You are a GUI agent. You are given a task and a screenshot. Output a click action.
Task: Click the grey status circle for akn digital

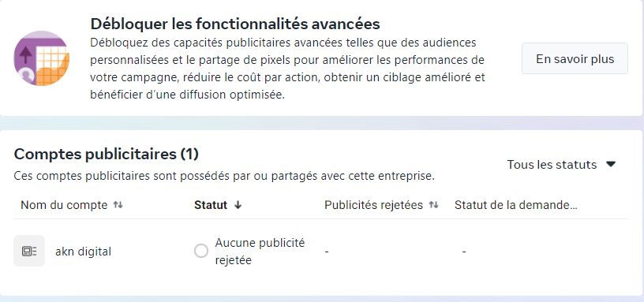pos(201,251)
